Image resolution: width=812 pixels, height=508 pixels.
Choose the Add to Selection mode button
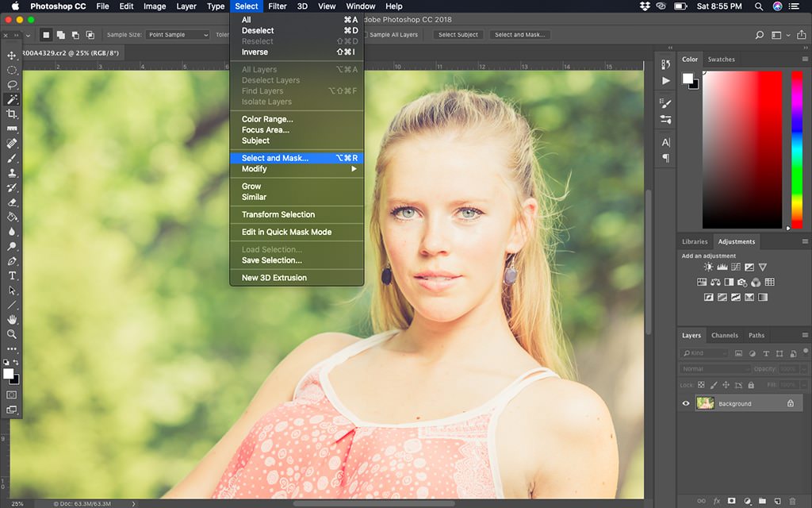click(60, 35)
